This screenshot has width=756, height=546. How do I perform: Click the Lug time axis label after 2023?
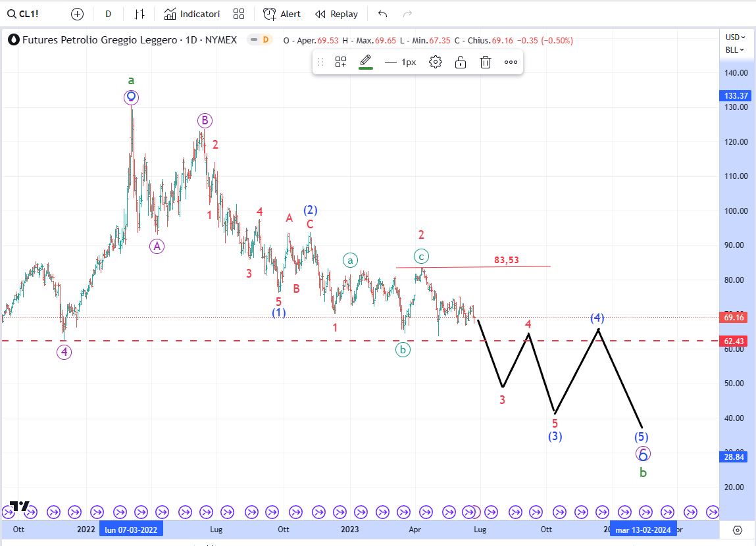coord(480,530)
